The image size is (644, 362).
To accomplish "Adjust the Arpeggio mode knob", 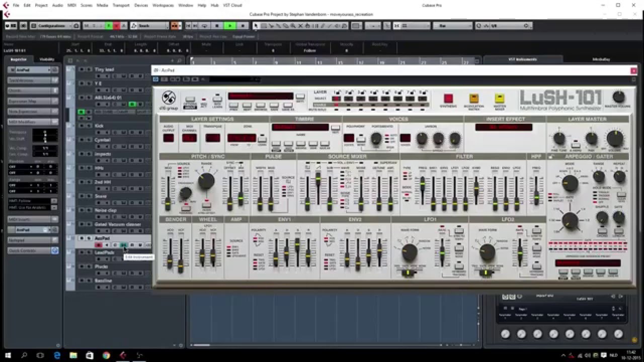I will click(570, 183).
